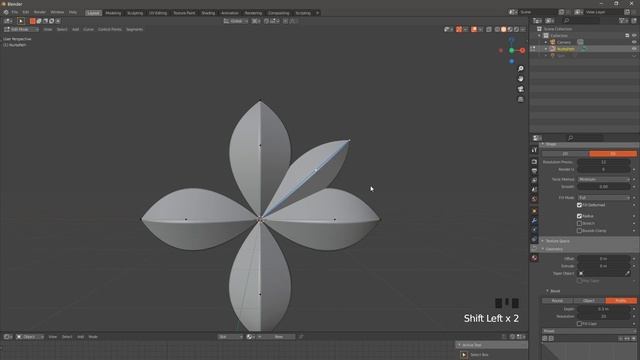This screenshot has height=360, width=640.
Task: Expand the Camera item in outliner
Action: (546, 42)
